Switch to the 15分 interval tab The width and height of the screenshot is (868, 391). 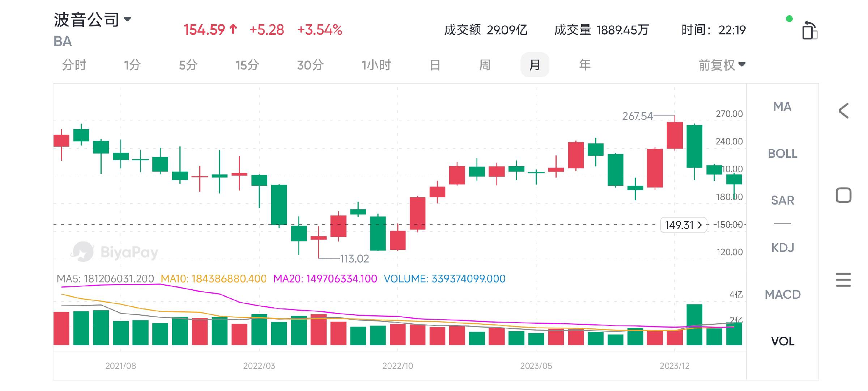(x=247, y=65)
